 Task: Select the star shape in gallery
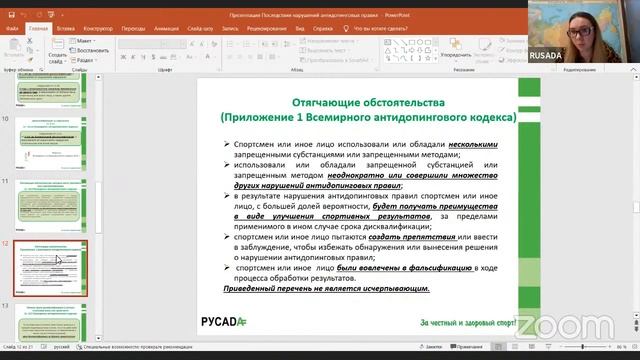(428, 59)
